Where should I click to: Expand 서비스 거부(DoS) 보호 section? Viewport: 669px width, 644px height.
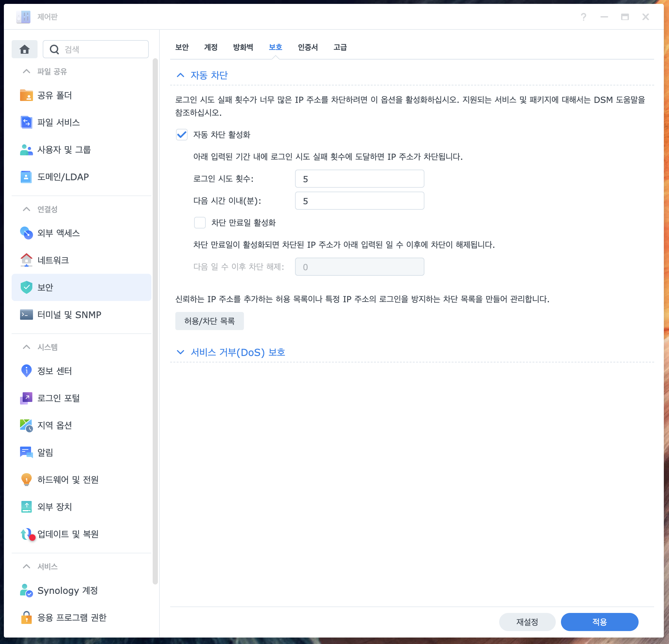[181, 352]
